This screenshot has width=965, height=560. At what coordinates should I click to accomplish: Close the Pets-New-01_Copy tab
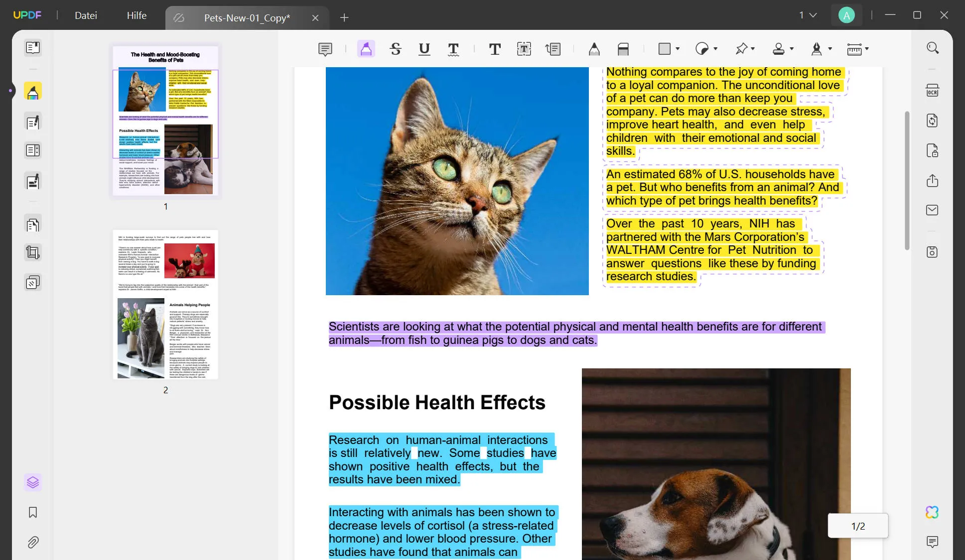coord(315,18)
